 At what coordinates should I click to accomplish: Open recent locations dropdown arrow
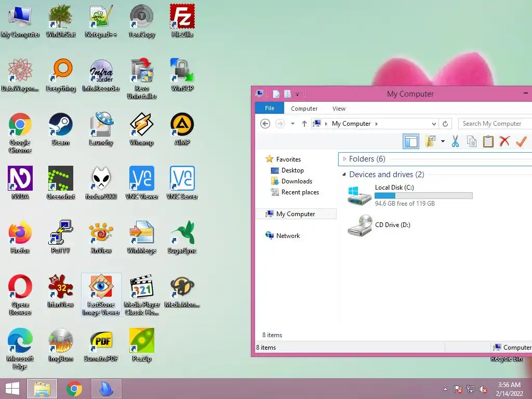292,124
